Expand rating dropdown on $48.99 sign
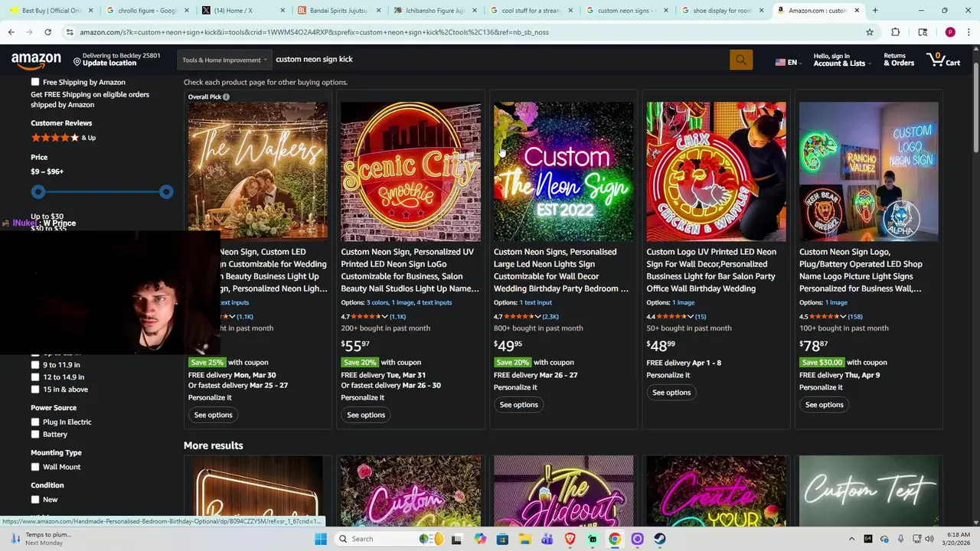Viewport: 980px width, 551px height. coord(690,317)
